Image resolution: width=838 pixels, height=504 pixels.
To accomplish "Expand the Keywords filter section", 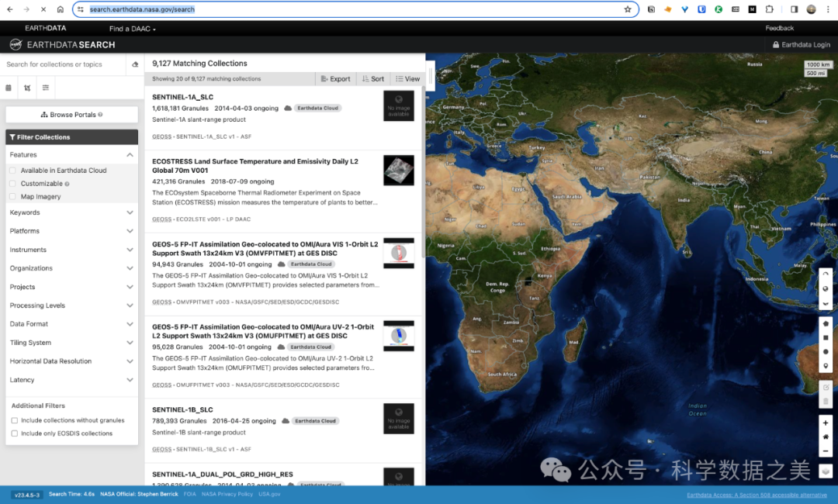I will 71,212.
